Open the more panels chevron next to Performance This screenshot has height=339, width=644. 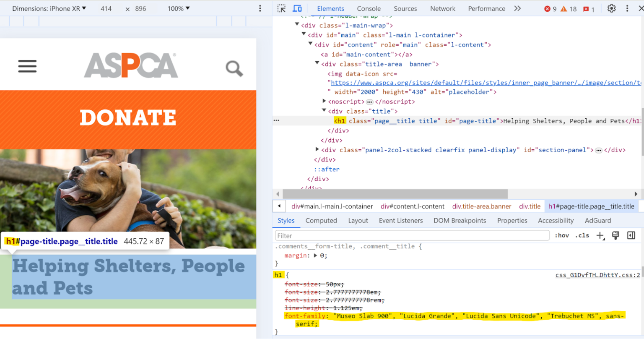[x=517, y=8]
